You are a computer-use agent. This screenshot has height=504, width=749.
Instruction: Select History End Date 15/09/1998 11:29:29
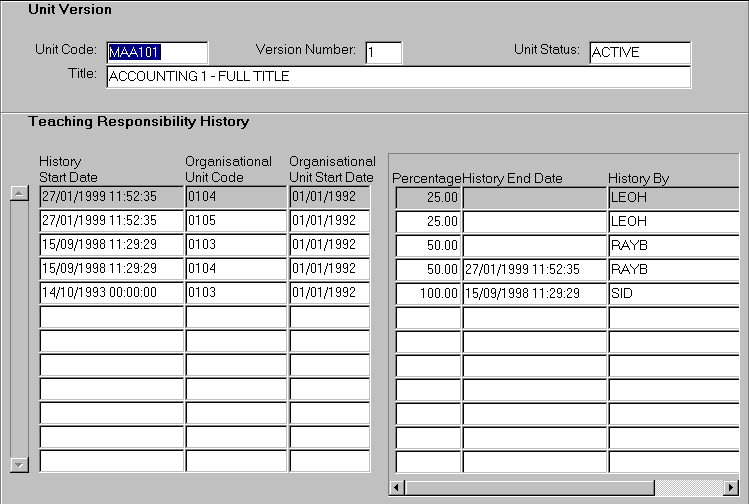(x=534, y=294)
